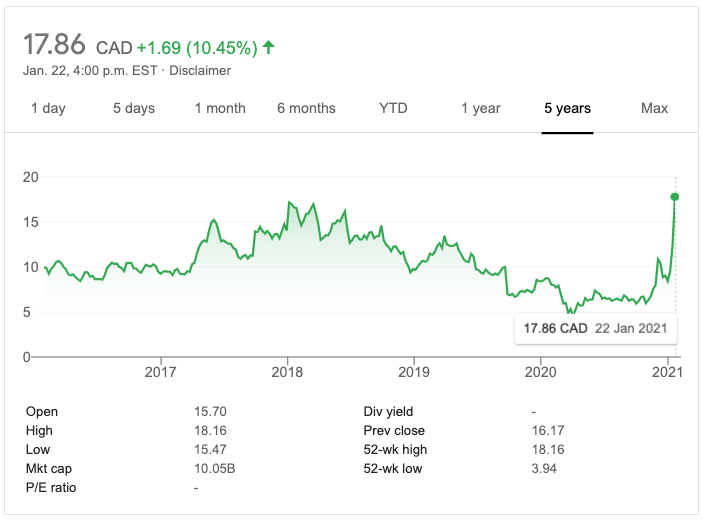Click the Open value 15.70

pos(210,412)
